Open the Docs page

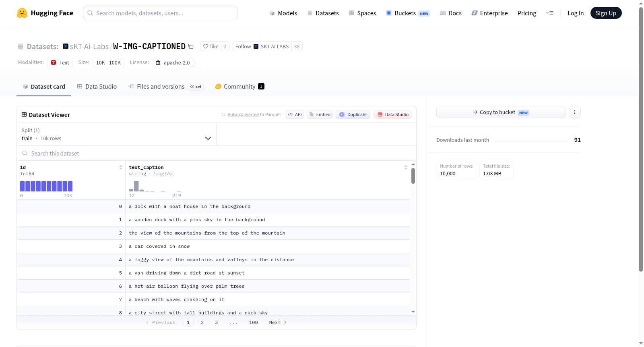click(x=450, y=13)
